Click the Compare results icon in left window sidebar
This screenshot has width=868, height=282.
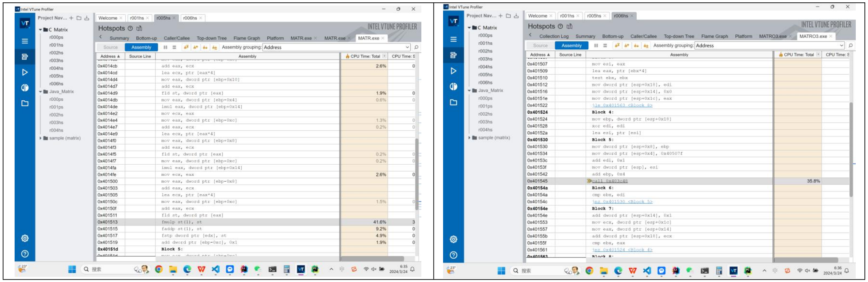tap(25, 88)
